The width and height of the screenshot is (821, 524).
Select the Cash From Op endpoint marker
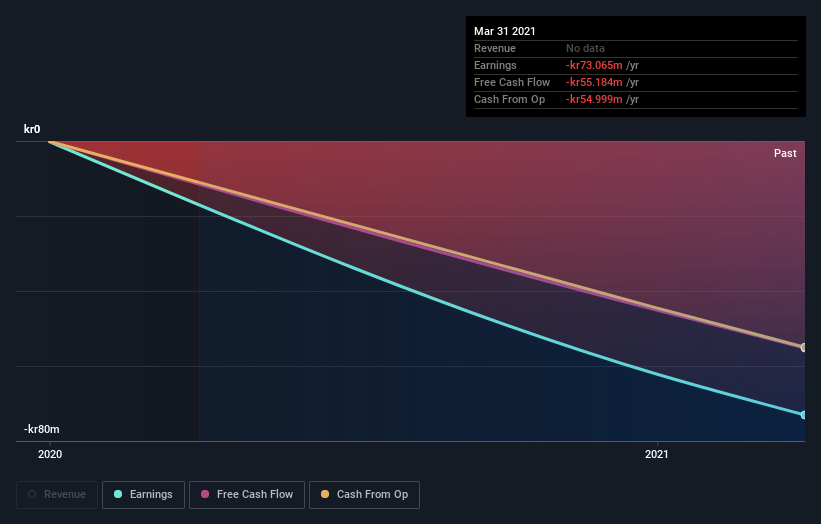[x=803, y=348]
